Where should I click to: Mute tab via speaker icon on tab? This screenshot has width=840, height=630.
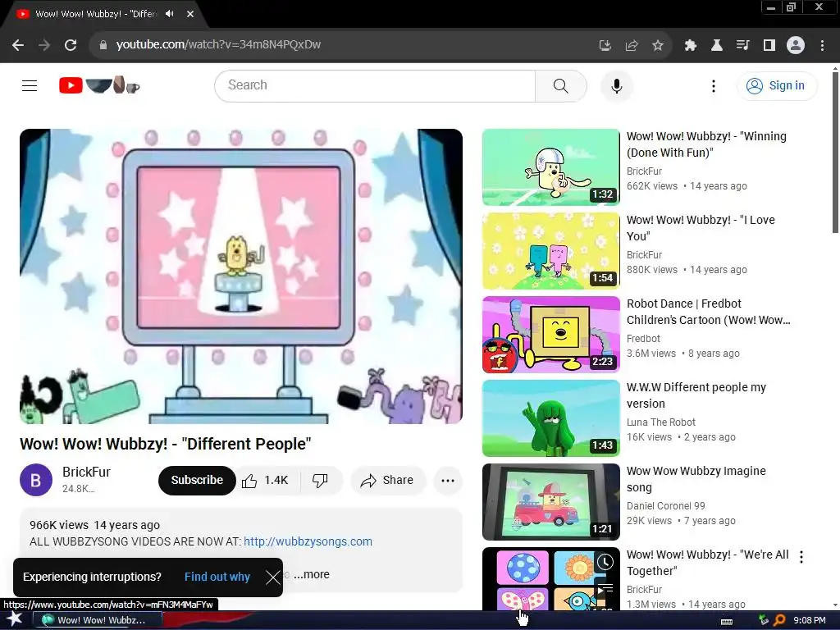(170, 14)
